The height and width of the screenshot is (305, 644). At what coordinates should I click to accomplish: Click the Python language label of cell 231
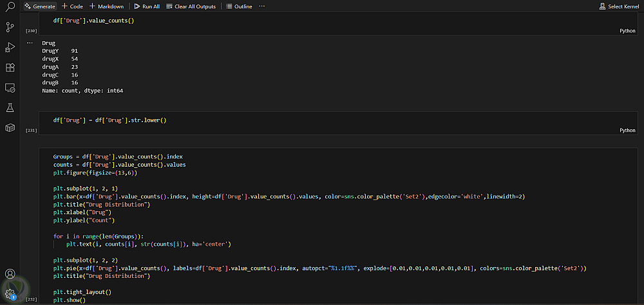point(627,130)
